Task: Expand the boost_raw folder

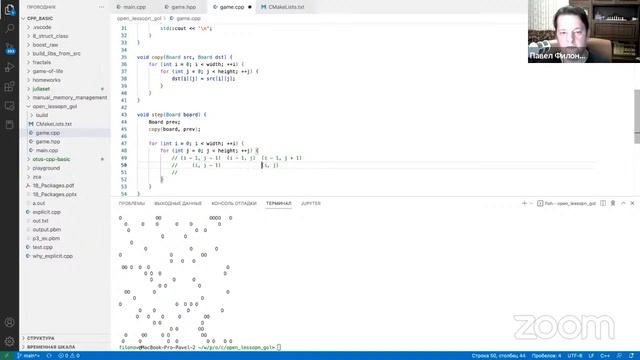Action: pyautogui.click(x=45, y=45)
